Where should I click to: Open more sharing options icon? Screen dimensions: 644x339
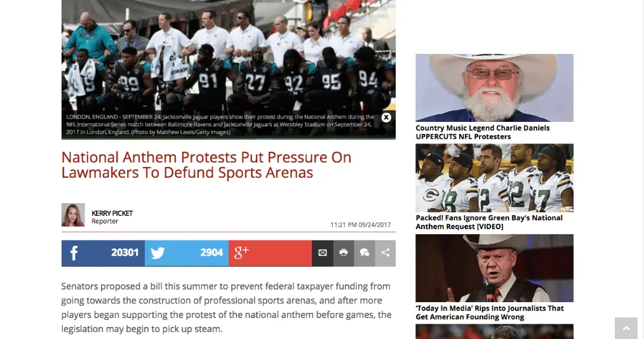(x=386, y=253)
